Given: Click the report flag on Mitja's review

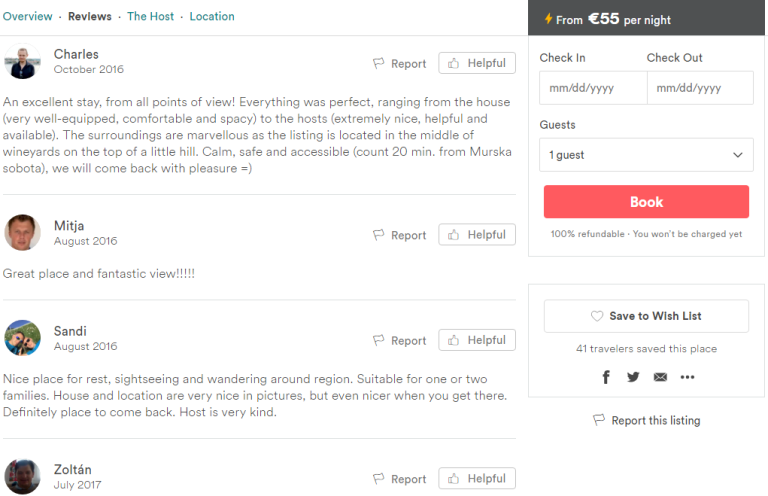Looking at the screenshot, I should pos(379,235).
